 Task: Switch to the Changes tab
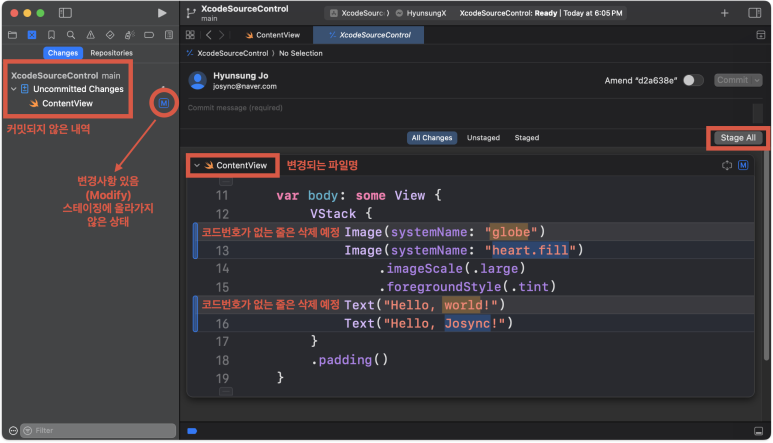tap(63, 53)
